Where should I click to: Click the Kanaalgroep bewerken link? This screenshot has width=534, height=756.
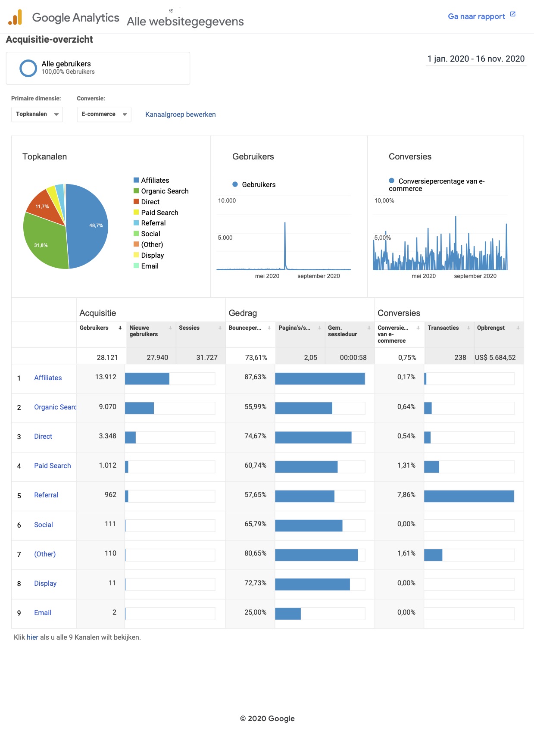181,115
